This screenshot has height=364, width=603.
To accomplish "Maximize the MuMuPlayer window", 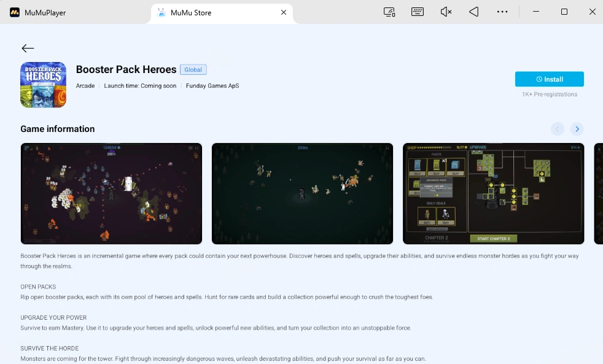I will (x=564, y=12).
